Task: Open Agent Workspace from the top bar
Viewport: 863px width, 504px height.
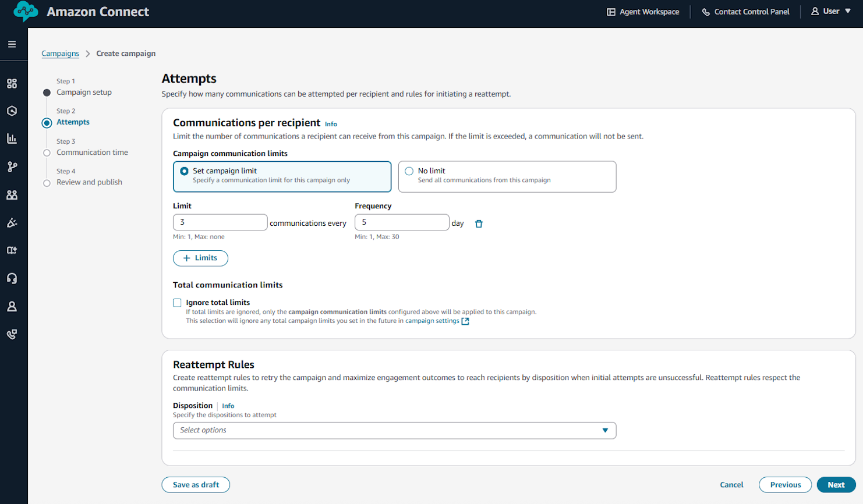Action: (x=643, y=12)
